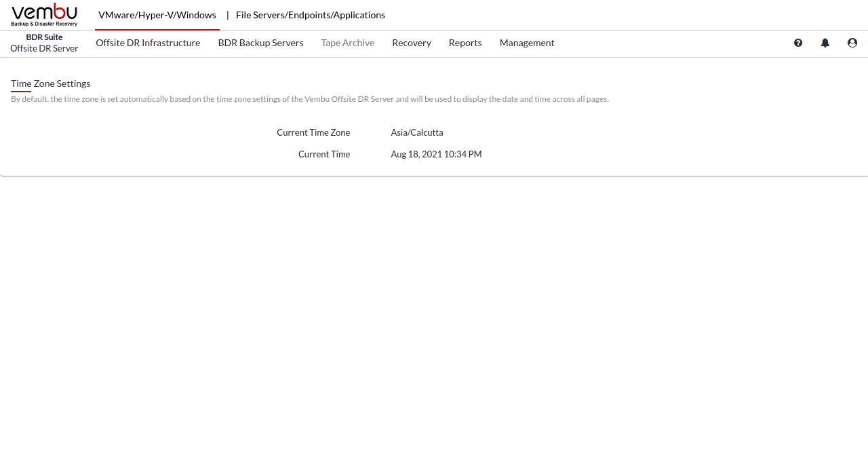This screenshot has width=868, height=454.
Task: Click the time zone description text
Action: coord(310,99)
